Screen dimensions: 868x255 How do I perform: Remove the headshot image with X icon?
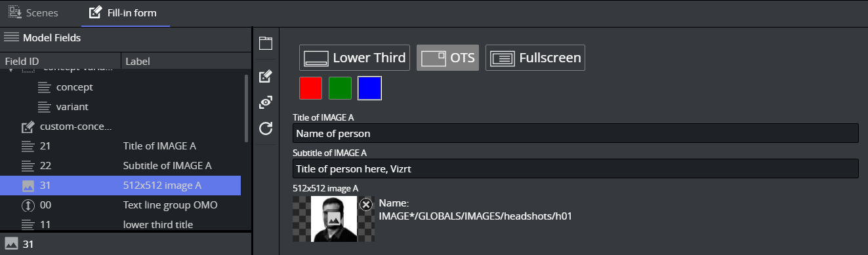(x=366, y=205)
